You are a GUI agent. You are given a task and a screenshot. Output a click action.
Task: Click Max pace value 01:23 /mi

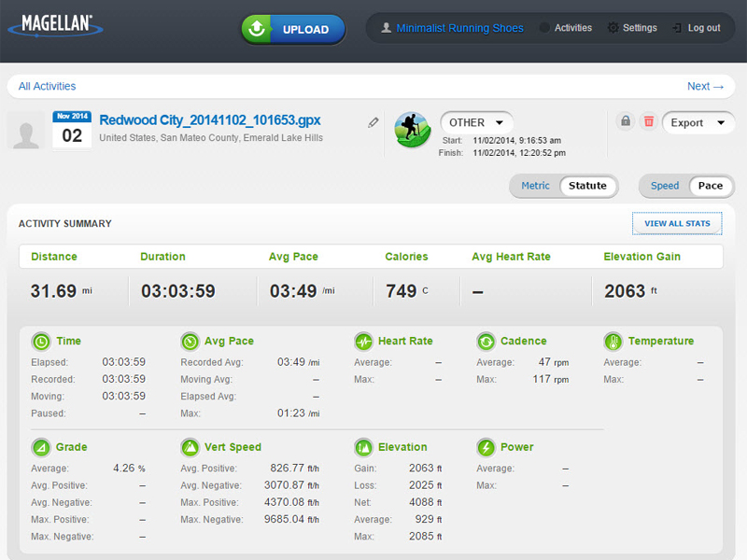pyautogui.click(x=298, y=413)
